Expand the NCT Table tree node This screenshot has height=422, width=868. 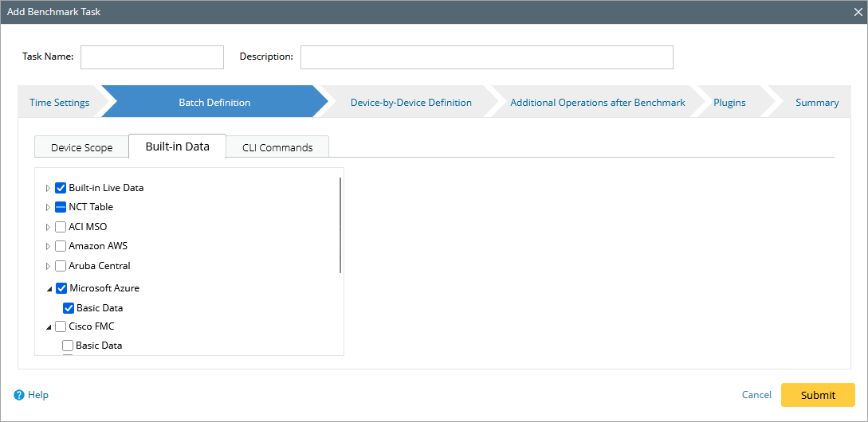[48, 208]
